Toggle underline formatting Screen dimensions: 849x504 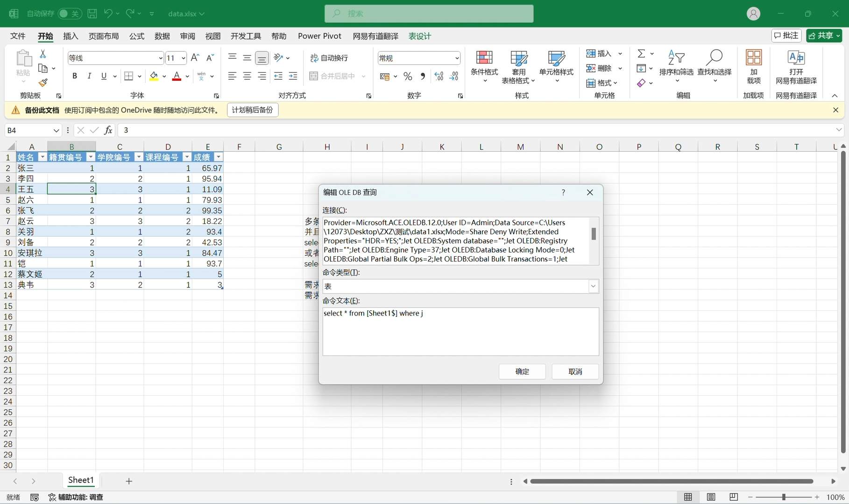pos(104,76)
